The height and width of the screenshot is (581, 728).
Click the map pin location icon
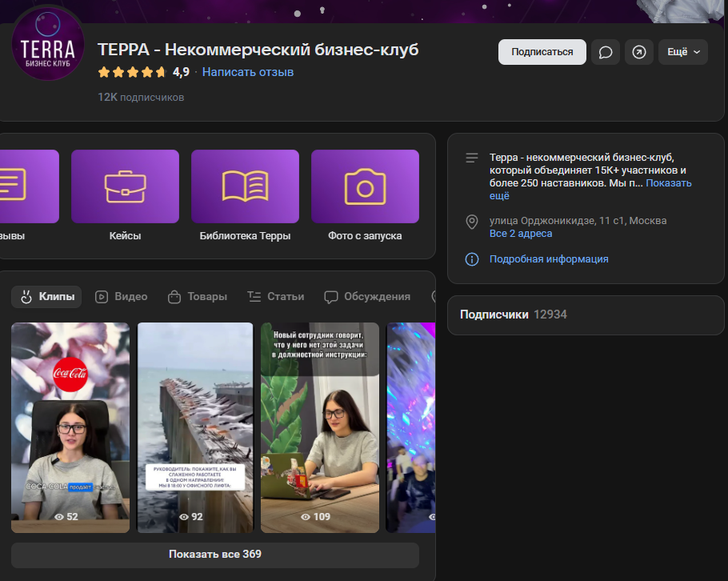(x=472, y=222)
